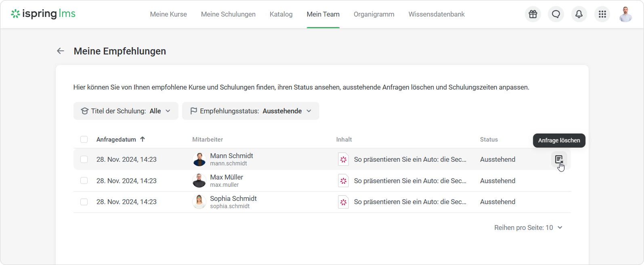Screen dimensions: 644x265
Task: Expand the Titel der Schulung filter
Action: pos(126,111)
